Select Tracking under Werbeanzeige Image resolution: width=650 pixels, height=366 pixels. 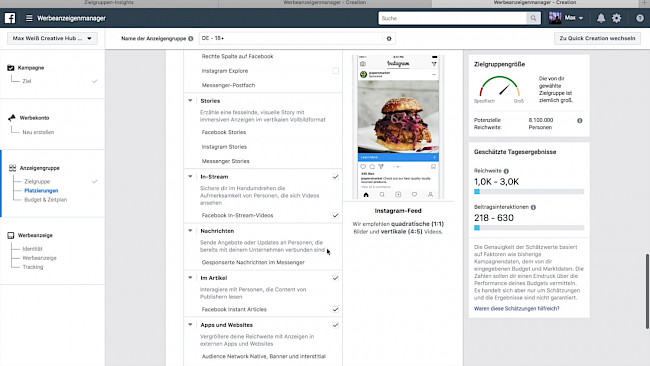(33, 267)
